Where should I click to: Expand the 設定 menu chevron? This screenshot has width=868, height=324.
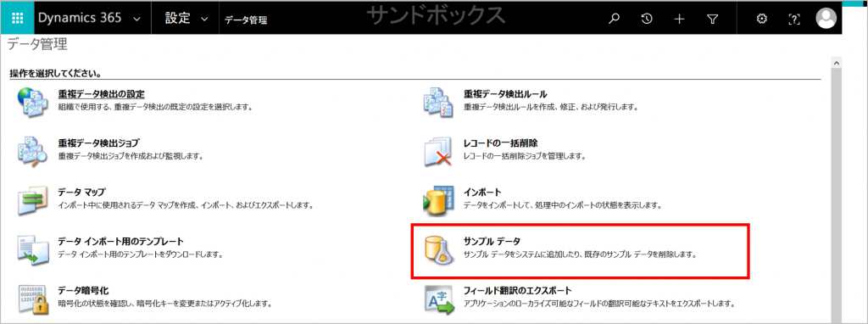click(204, 19)
